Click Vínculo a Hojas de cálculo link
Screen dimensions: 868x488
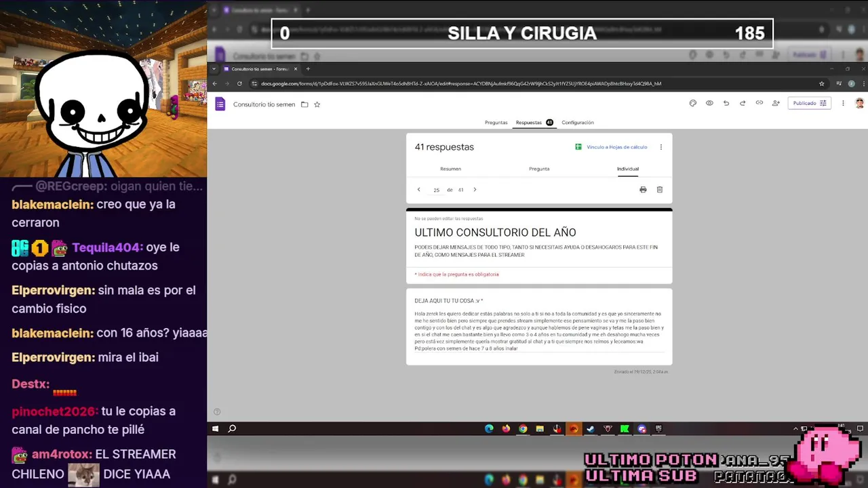coord(611,147)
